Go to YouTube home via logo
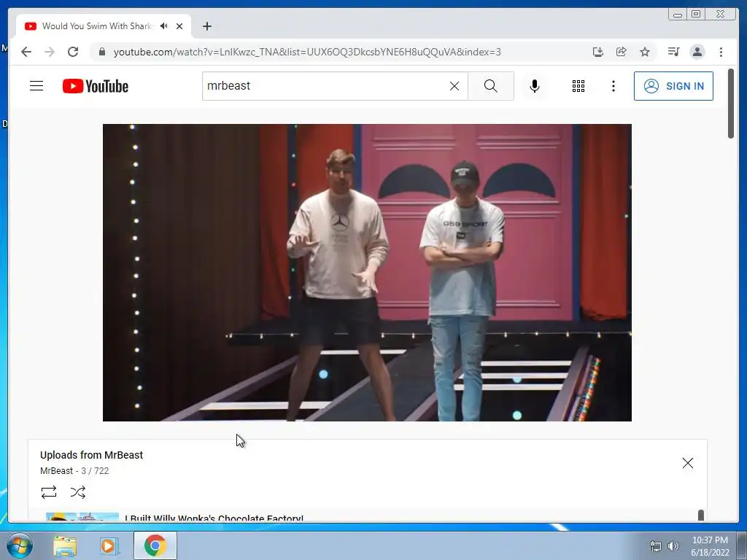Viewport: 747px width, 560px height. coord(96,86)
